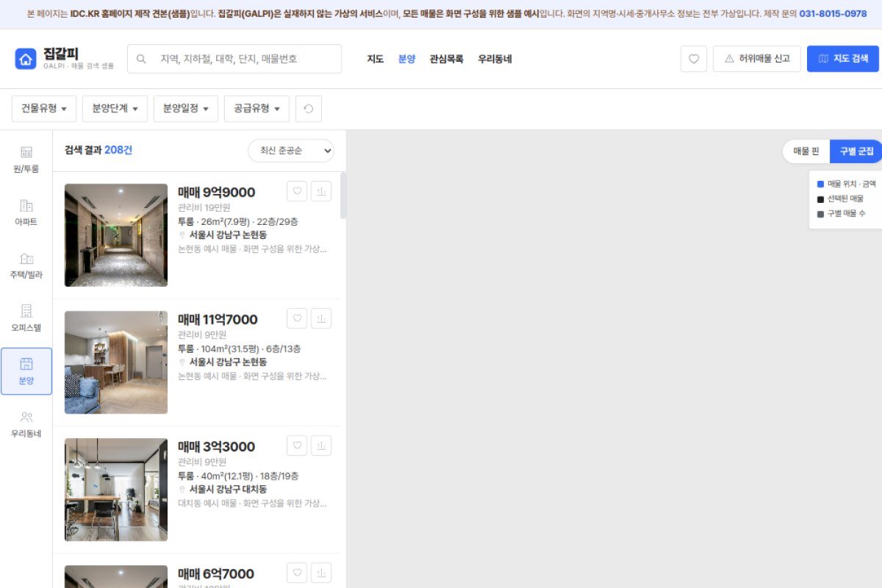Click the 검색 결과 208건 text
Screen dimensions: 882x588
[98, 150]
